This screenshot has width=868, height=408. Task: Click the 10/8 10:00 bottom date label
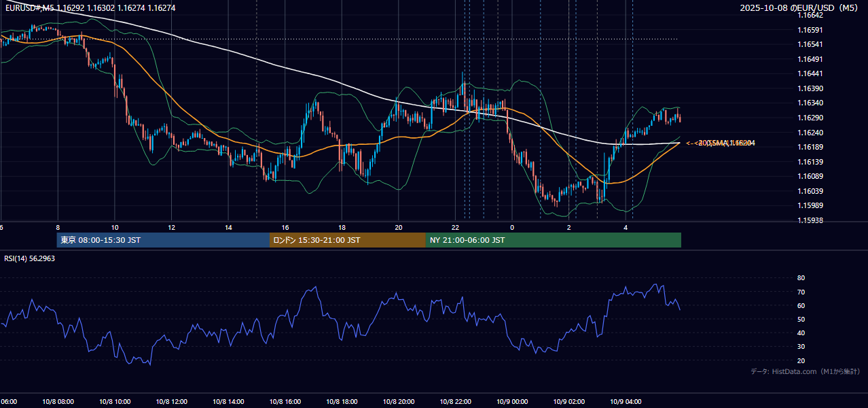click(115, 402)
